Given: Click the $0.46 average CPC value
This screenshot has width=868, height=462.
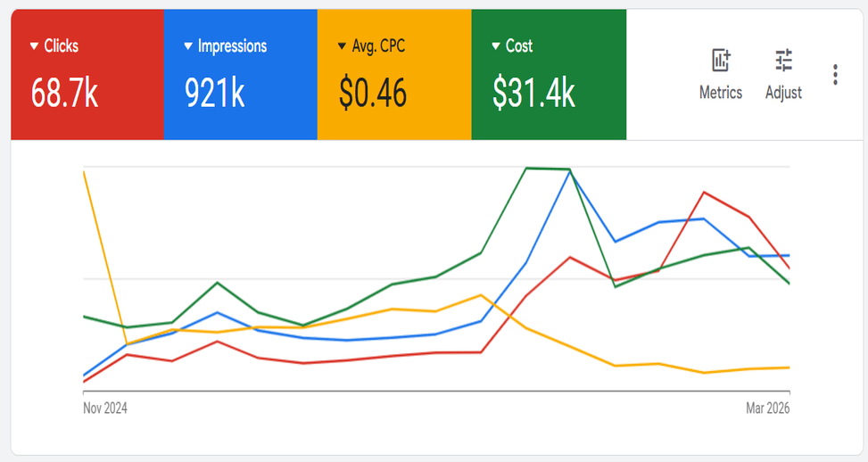Looking at the screenshot, I should (373, 93).
